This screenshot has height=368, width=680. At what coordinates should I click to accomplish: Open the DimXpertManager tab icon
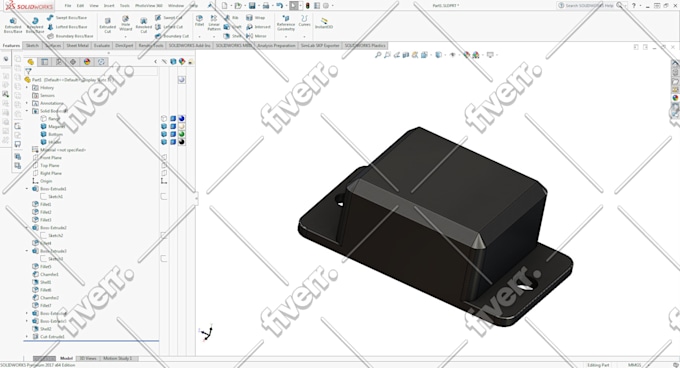(x=73, y=62)
